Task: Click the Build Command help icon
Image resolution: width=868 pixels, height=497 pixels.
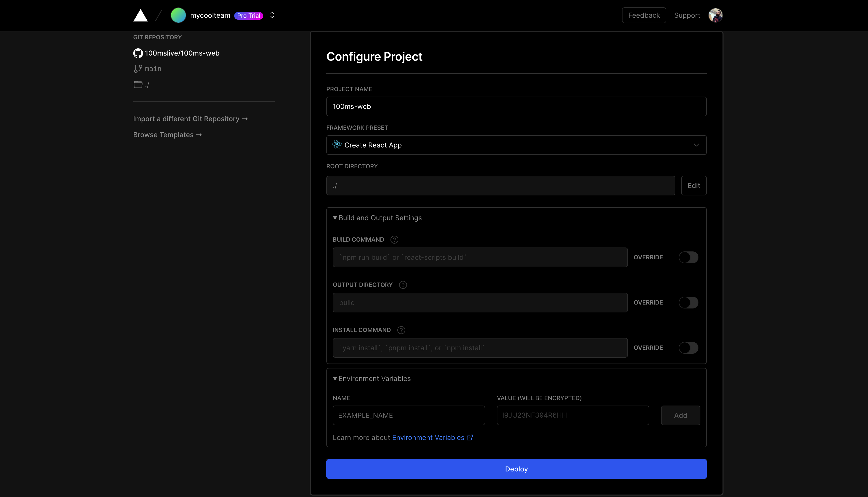Action: pos(394,240)
